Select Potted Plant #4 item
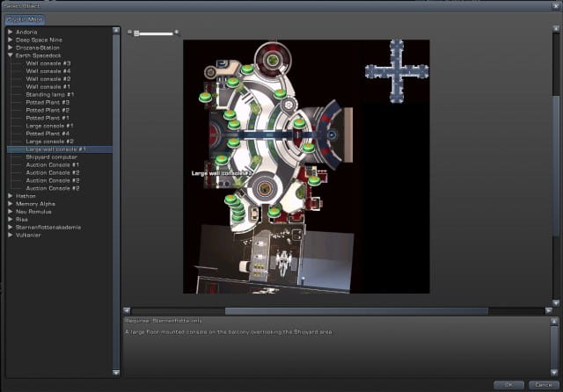 [48, 134]
